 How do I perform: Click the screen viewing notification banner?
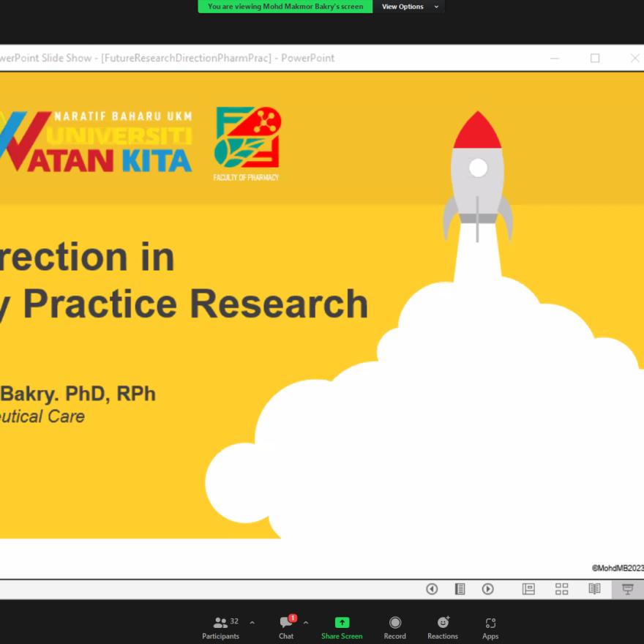click(x=285, y=7)
